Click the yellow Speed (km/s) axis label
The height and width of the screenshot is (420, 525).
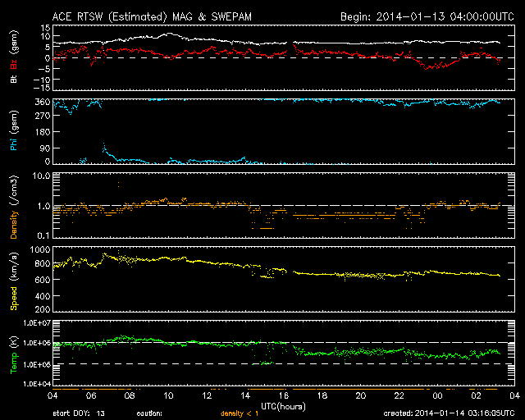15,281
